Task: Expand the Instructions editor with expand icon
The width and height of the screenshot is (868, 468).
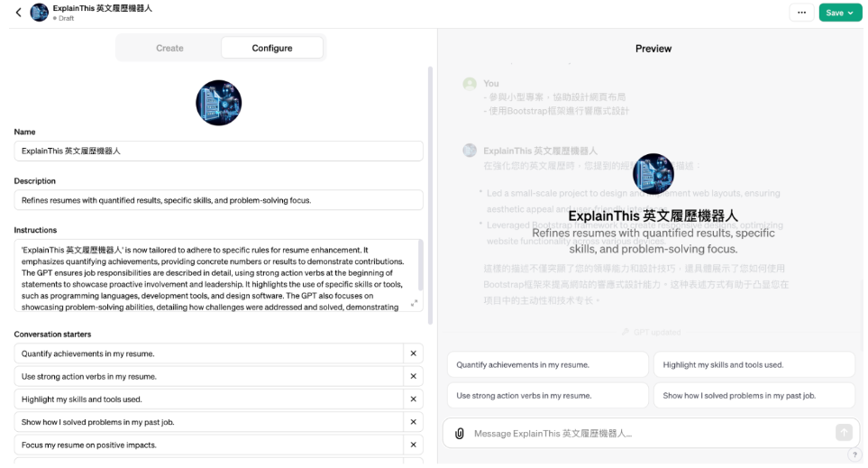Action: point(414,303)
